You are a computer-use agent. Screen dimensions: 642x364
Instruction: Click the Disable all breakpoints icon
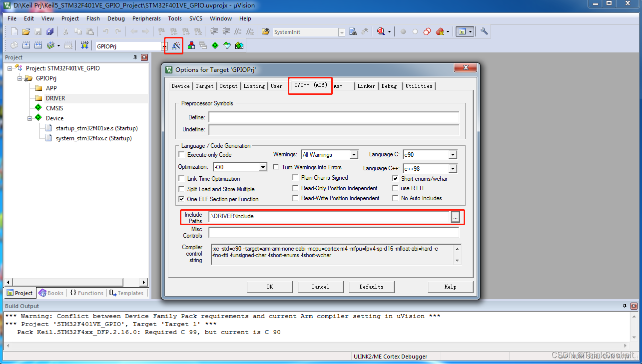point(427,31)
